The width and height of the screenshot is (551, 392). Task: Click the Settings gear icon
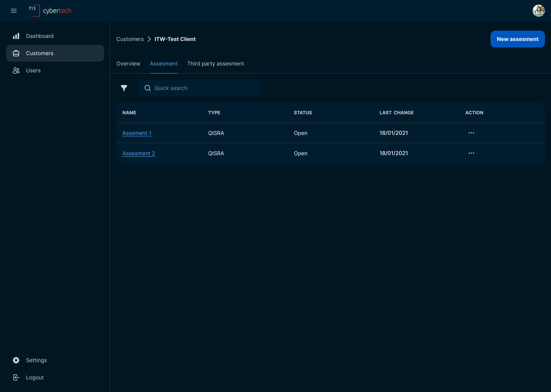[x=16, y=360]
